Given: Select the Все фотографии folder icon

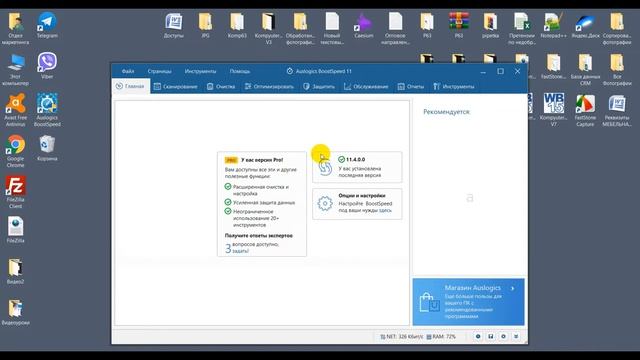Looking at the screenshot, I should 617,69.
